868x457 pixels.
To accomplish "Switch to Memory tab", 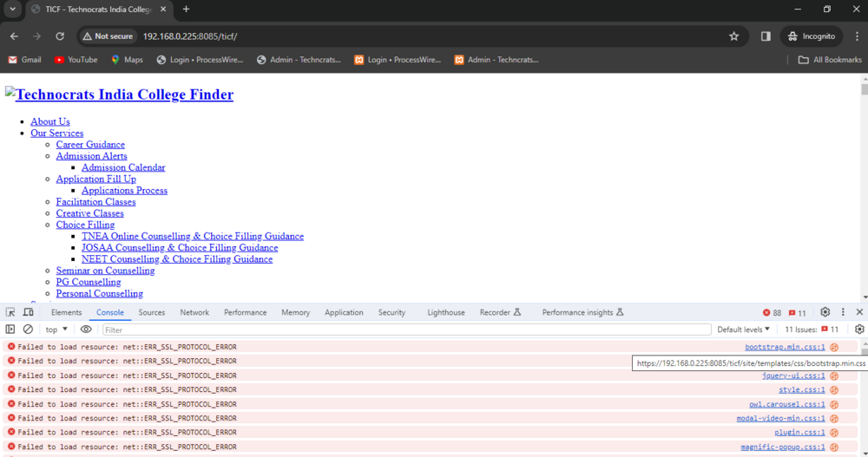I will point(296,312).
